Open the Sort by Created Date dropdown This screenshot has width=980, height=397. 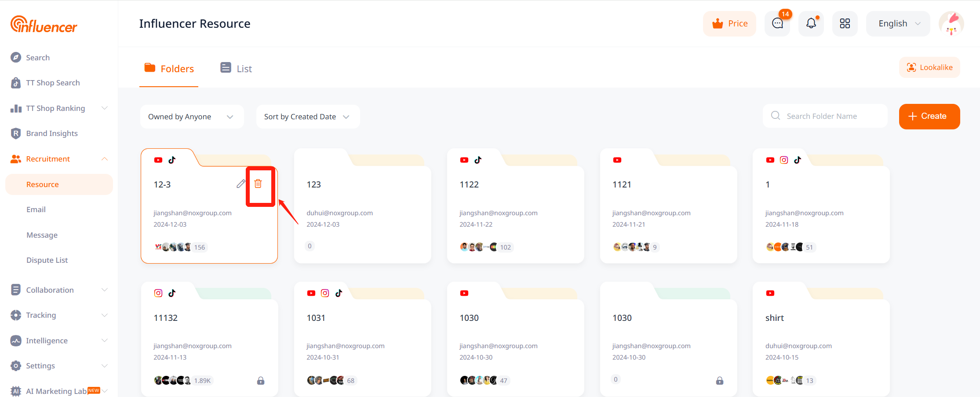(x=308, y=117)
